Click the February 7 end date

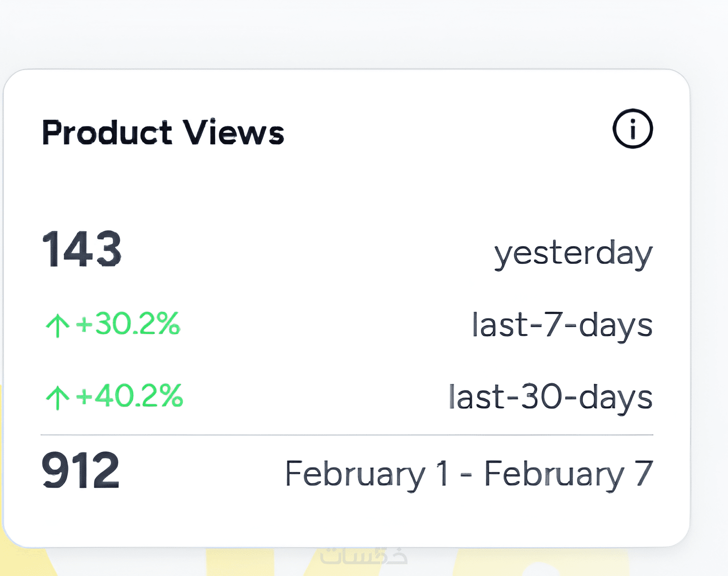pyautogui.click(x=568, y=474)
